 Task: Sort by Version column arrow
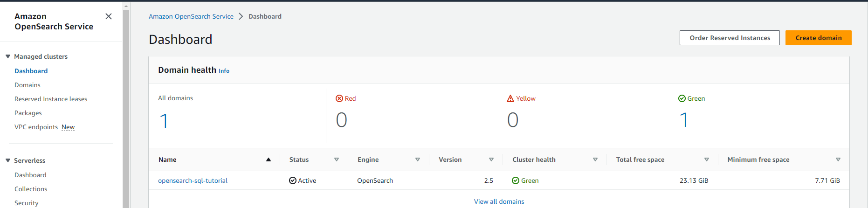tap(491, 159)
